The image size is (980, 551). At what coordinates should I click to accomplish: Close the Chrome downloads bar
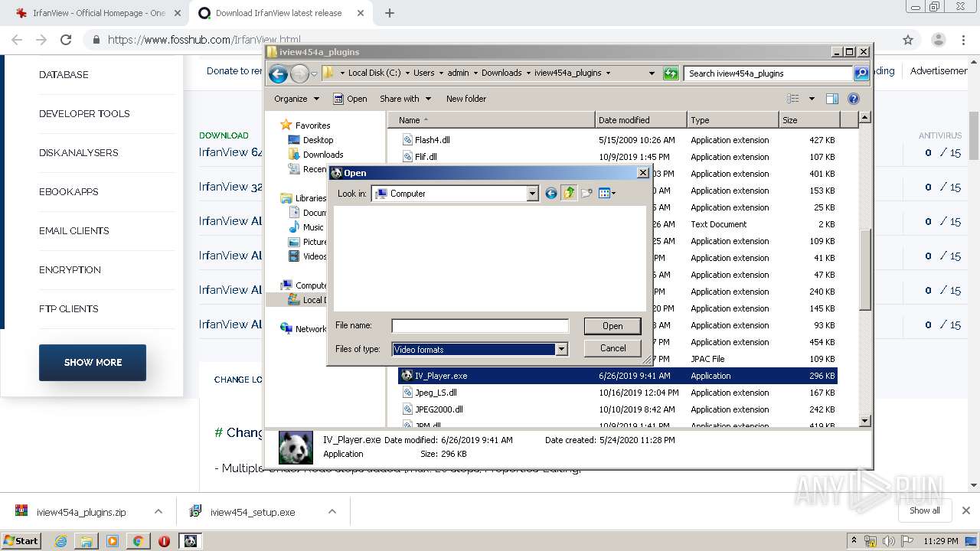[x=965, y=510]
